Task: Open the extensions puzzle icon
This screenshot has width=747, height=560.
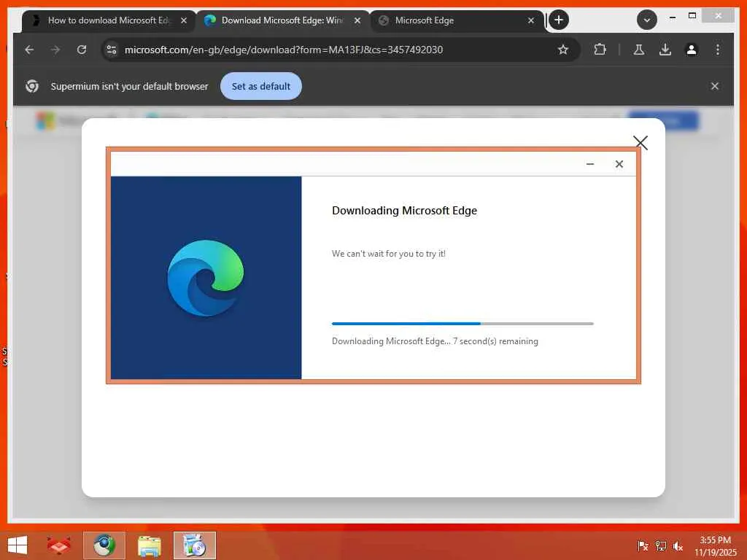Action: [x=600, y=50]
